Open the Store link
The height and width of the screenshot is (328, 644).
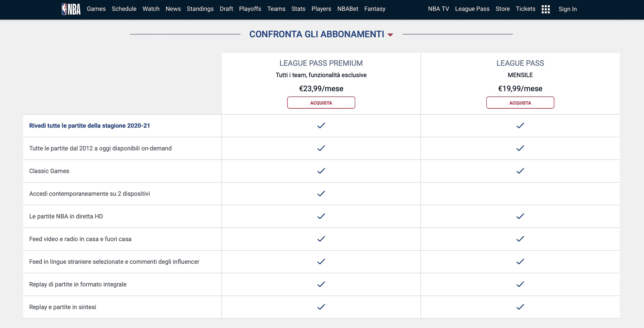point(503,9)
